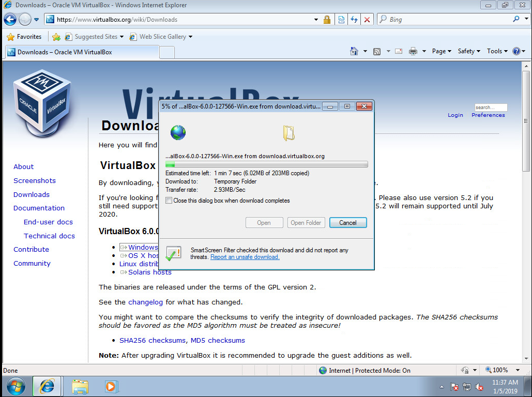Click the Windows Start orb
This screenshot has height=397, width=532.
(16, 387)
